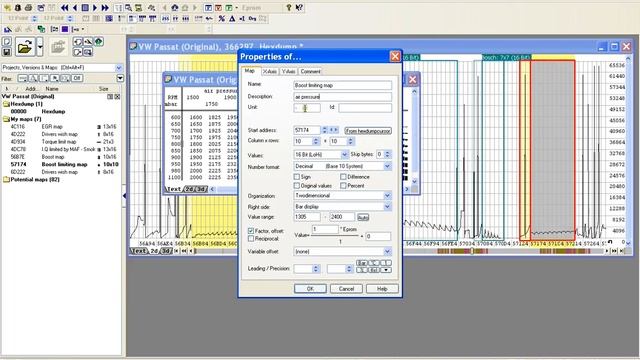Select the 'Torque limit map' list entry
The height and width of the screenshot is (360, 640).
[59, 142]
